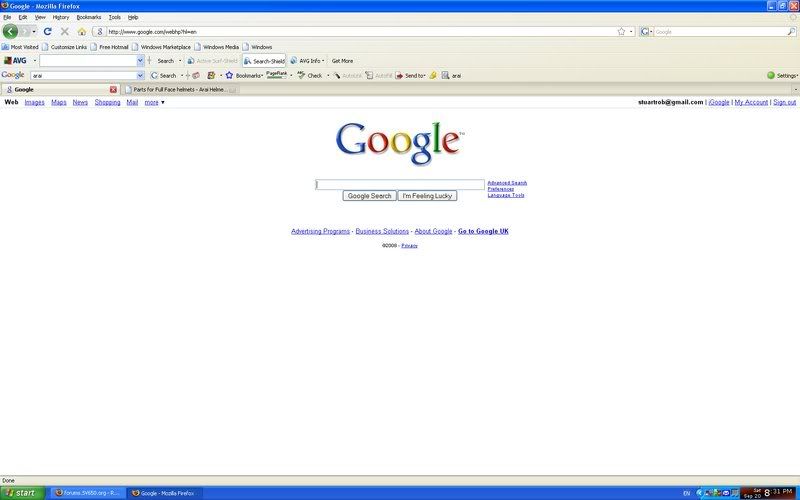This screenshot has height=500, width=800.
Task: Click the I'm Feeling Lucky button
Action: 427,196
